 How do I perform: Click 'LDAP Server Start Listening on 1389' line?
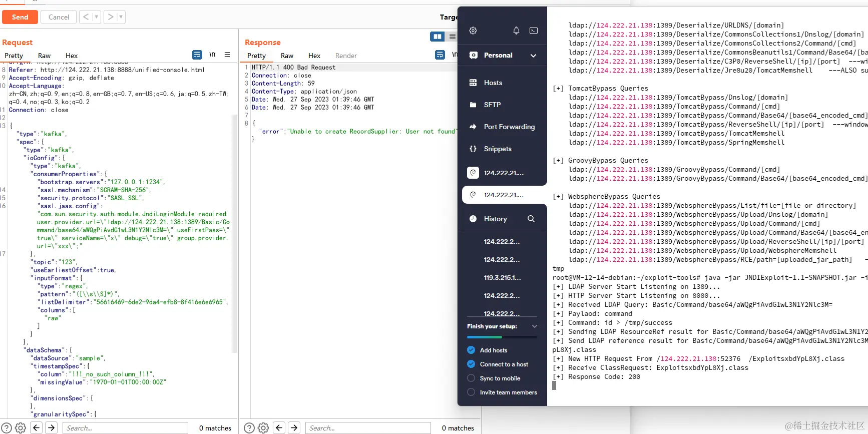(x=636, y=286)
